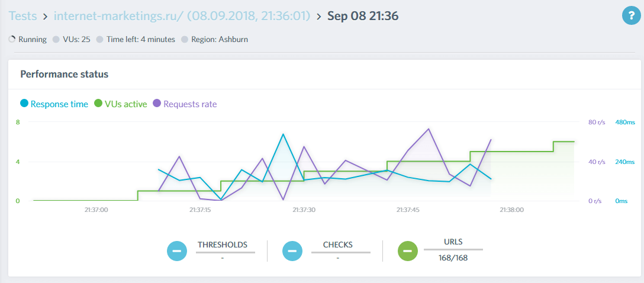Screen dimensions: 644x283
Task: Open the THRESHOLDS status label
Action: [x=223, y=245]
